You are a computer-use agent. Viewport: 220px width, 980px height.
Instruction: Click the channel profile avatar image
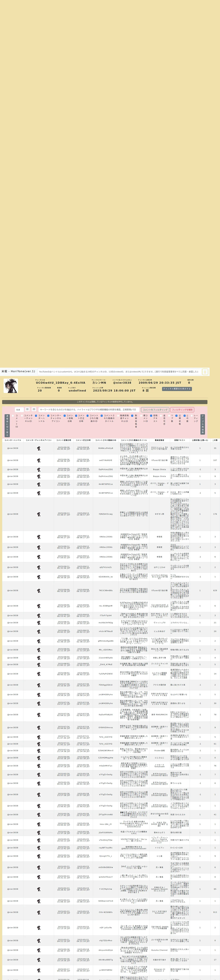click(11, 386)
